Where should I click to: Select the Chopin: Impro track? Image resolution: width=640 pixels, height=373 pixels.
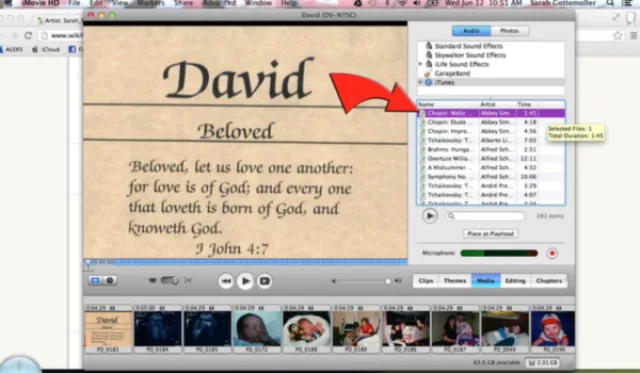click(491, 131)
